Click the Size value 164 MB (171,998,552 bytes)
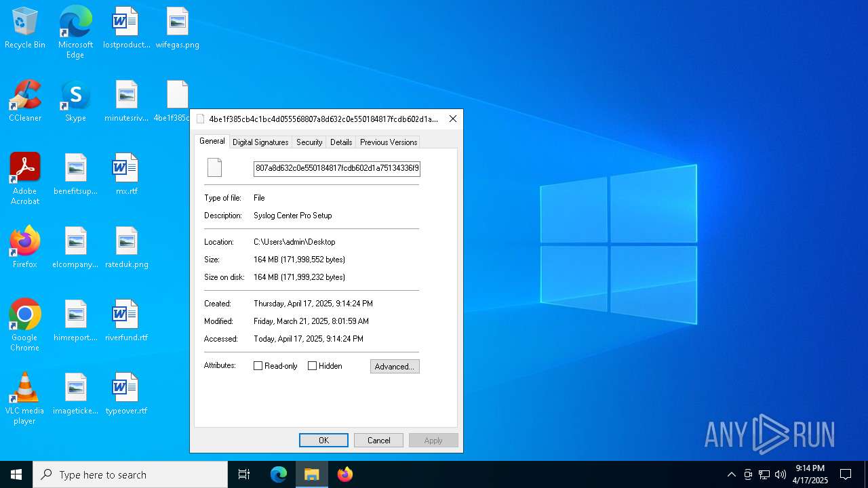This screenshot has height=488, width=868. pyautogui.click(x=300, y=260)
